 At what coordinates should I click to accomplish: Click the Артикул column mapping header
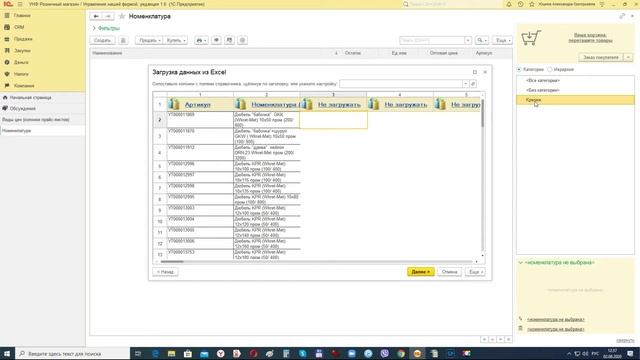pyautogui.click(x=198, y=105)
